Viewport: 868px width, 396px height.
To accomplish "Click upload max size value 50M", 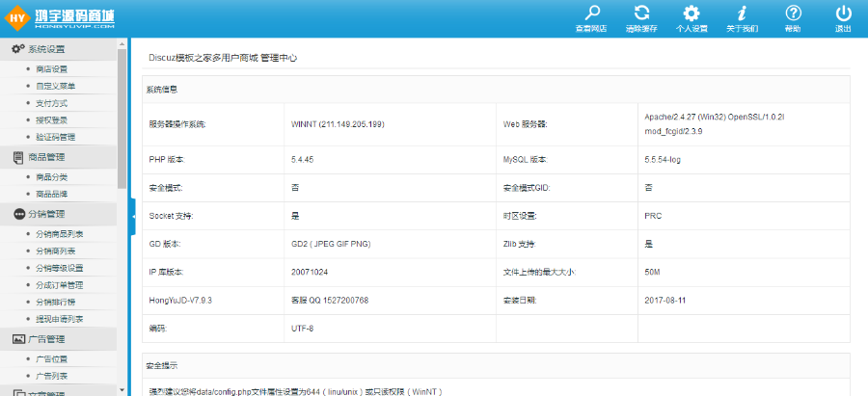I will (652, 272).
